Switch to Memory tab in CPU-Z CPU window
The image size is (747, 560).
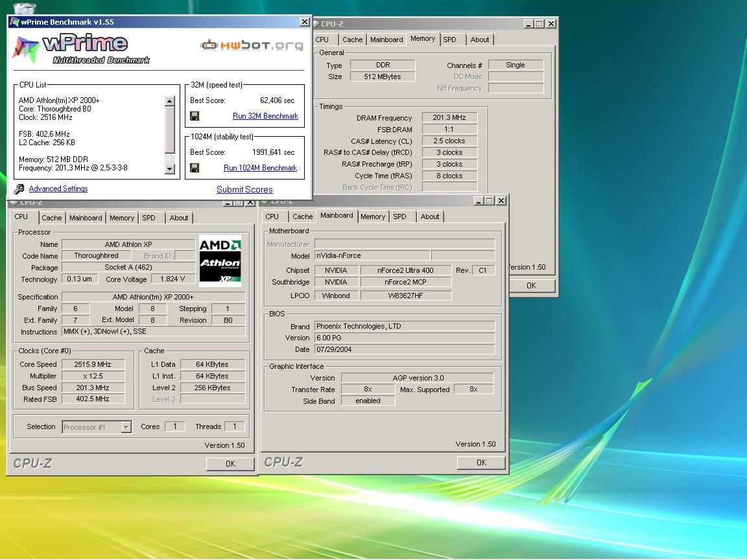coord(122,218)
